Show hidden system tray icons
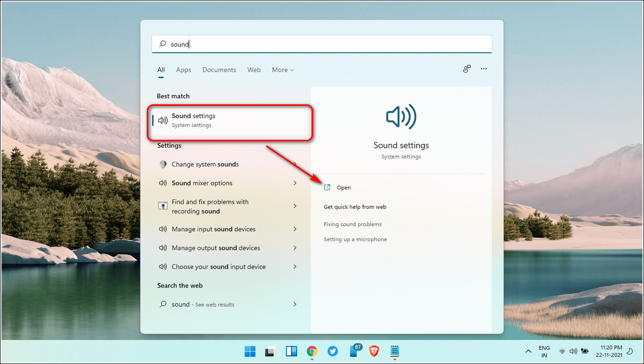Screen dimensions: 644x364 (528, 351)
